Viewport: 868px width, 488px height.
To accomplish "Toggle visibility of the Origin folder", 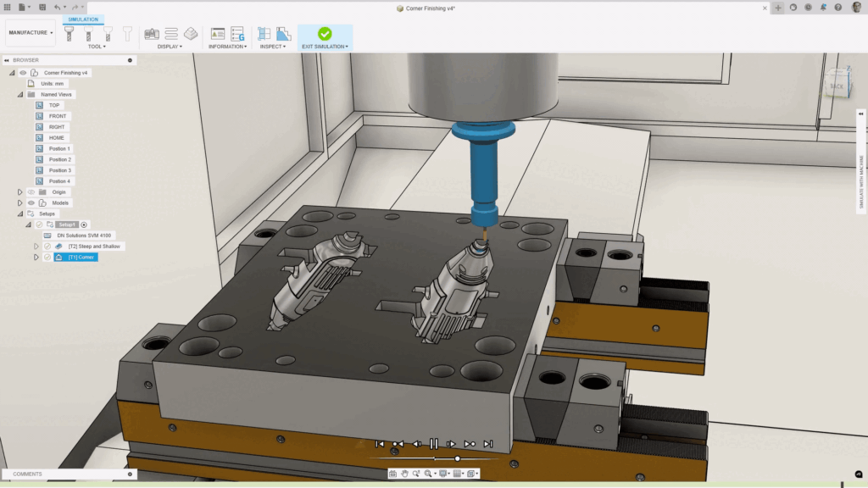I will 31,192.
